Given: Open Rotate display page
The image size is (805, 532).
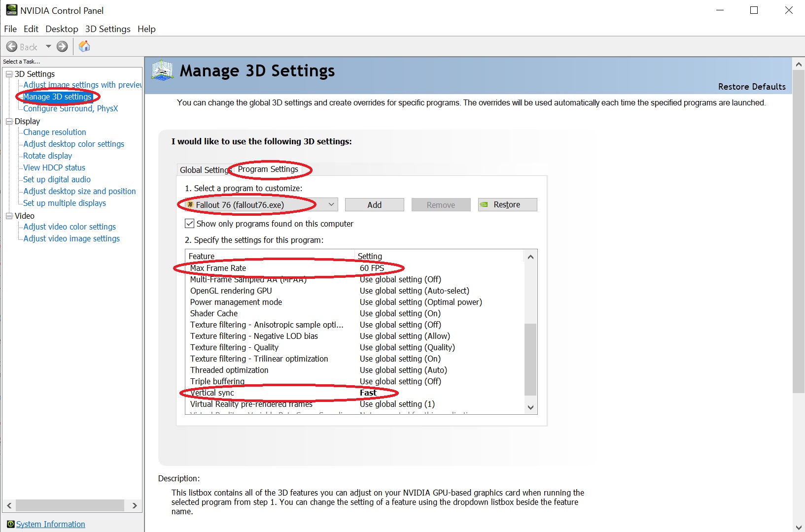Looking at the screenshot, I should tap(48, 156).
